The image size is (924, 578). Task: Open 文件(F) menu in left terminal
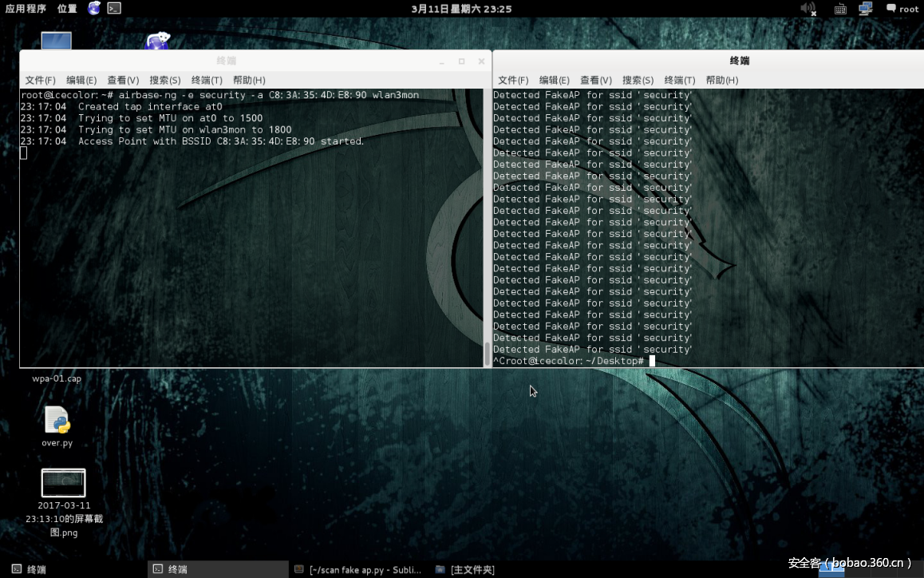click(40, 80)
